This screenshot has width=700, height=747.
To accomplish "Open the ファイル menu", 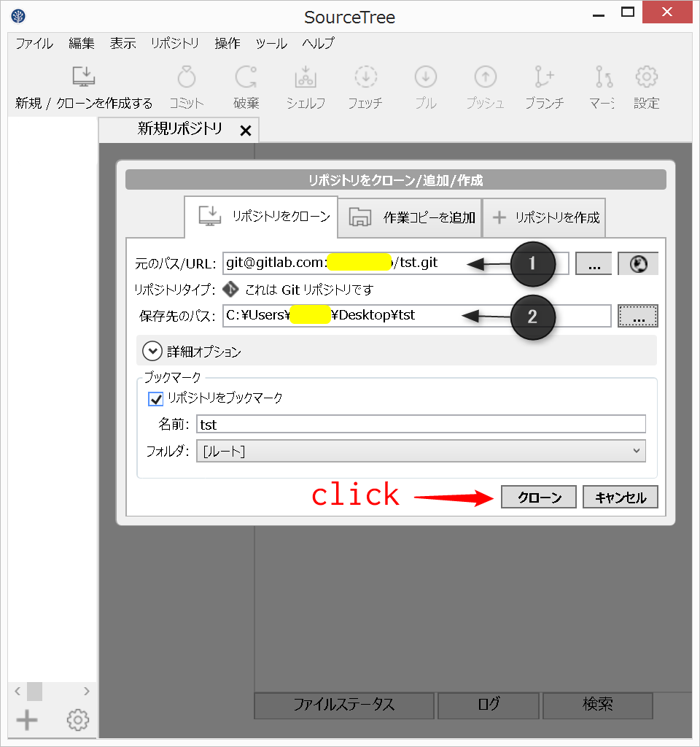I will click(x=34, y=43).
